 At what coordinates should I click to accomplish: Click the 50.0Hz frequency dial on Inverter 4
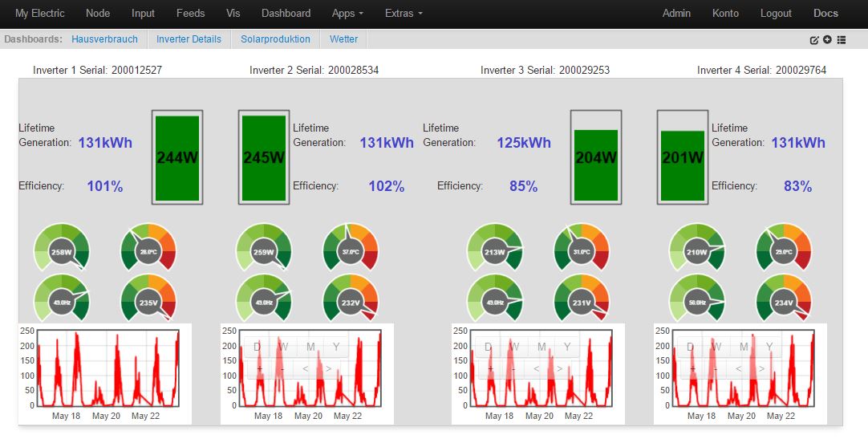click(697, 303)
